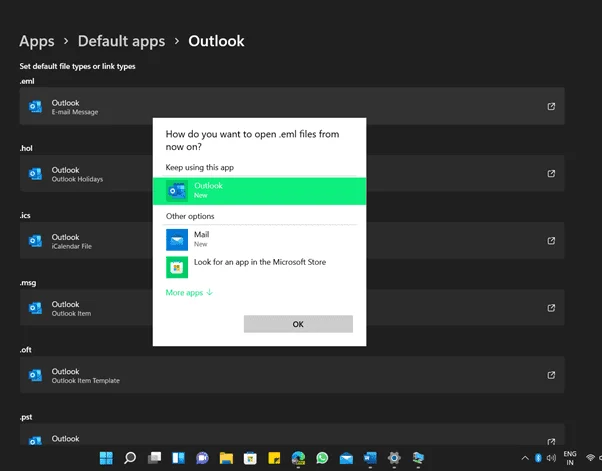Viewport: 602px width, 471px height.
Task: Click Outlook icon in the .msg row
Action: [x=35, y=308]
